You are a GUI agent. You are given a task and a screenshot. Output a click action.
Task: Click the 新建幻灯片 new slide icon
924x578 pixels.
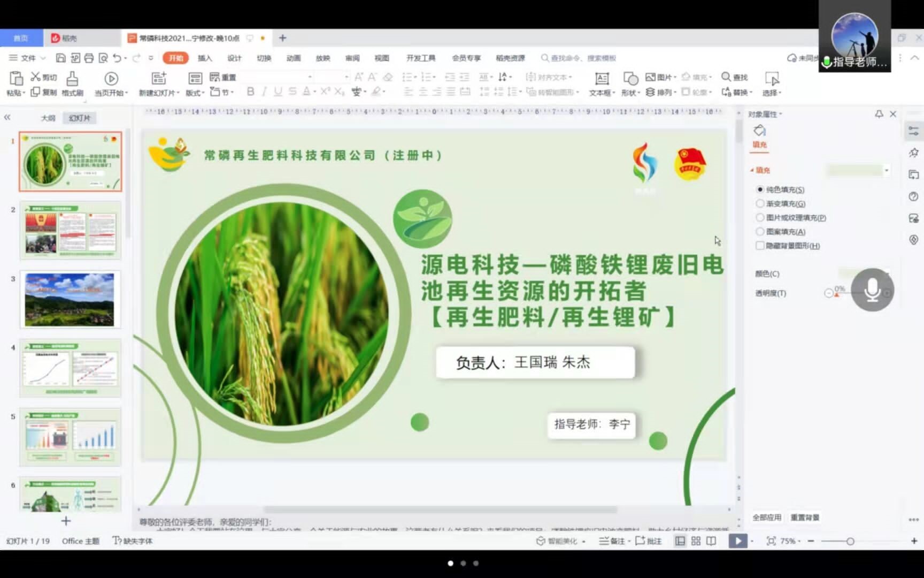(x=159, y=79)
